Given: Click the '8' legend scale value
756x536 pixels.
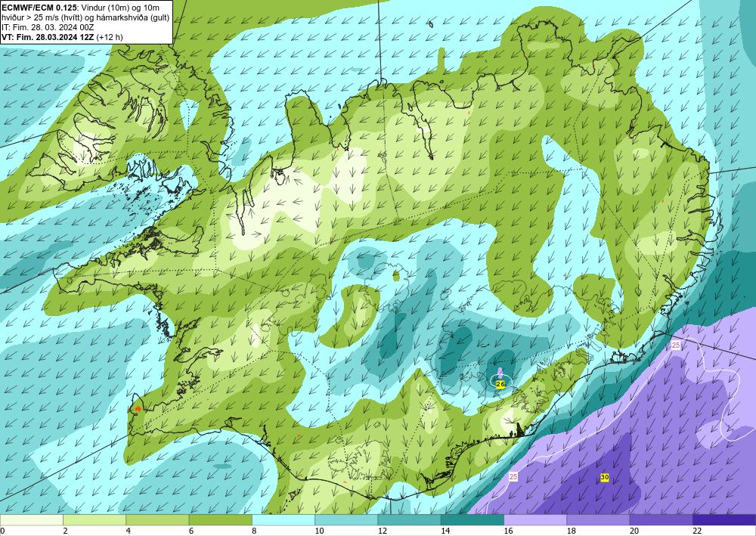Looking at the screenshot, I should pyautogui.click(x=254, y=531).
